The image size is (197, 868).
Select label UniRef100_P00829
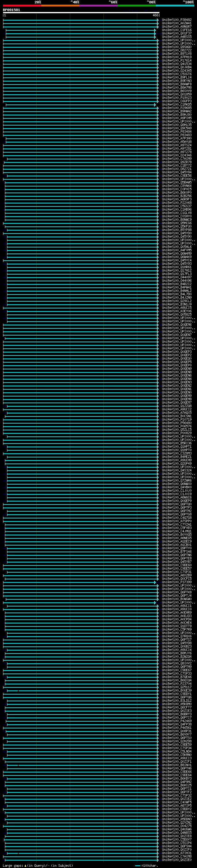coord(177,433)
